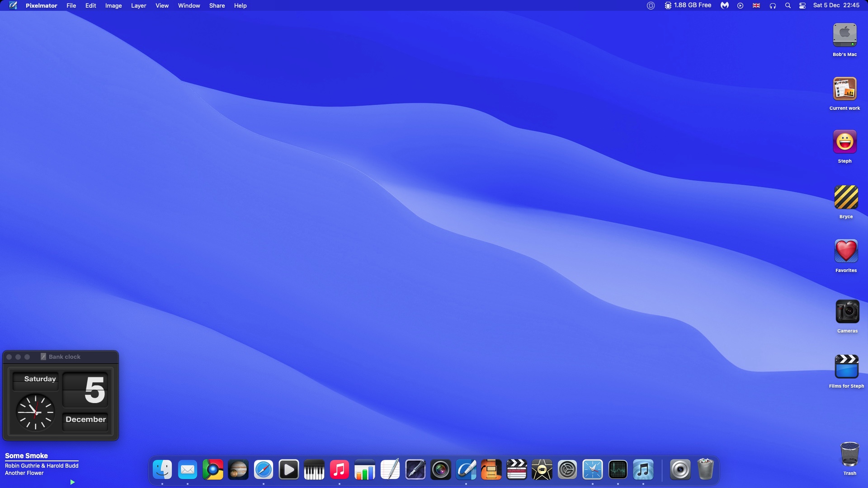
Task: Click the Another Flower album name
Action: (x=24, y=473)
